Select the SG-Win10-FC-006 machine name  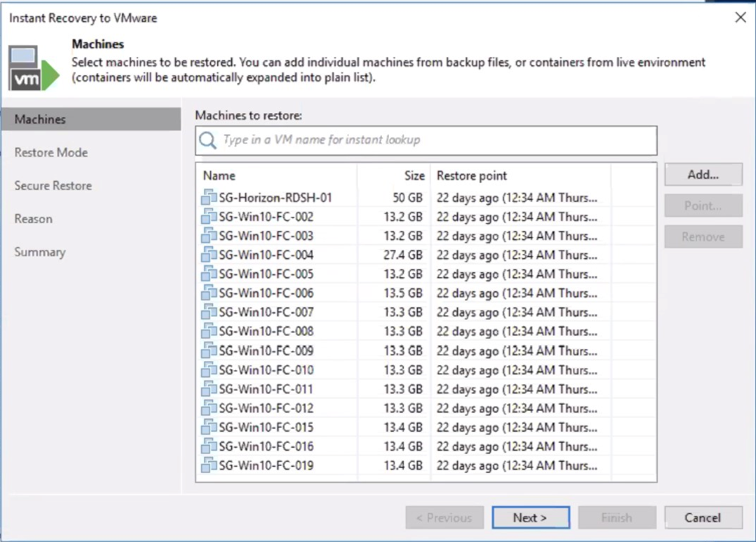pyautogui.click(x=266, y=293)
